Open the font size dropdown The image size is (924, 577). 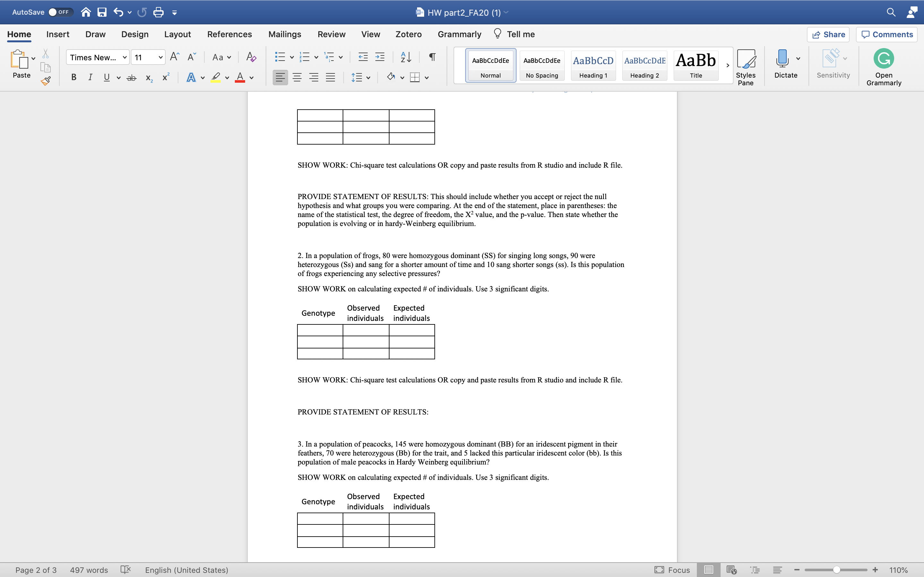pos(160,58)
